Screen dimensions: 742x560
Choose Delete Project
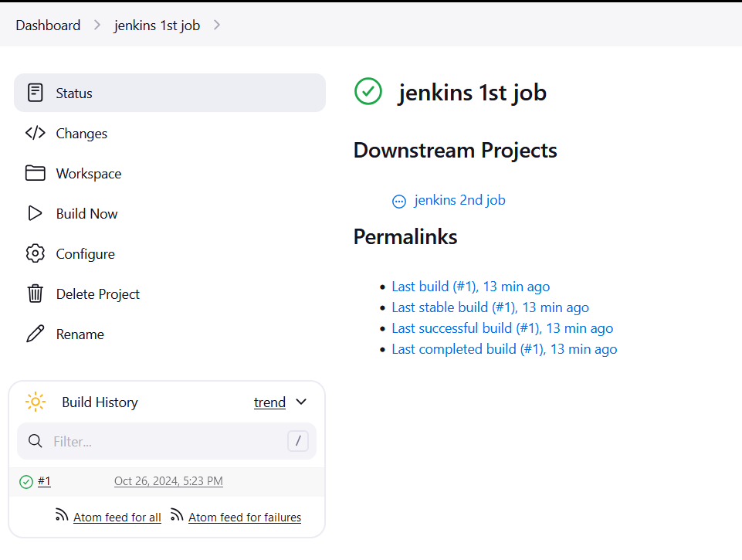(x=97, y=294)
